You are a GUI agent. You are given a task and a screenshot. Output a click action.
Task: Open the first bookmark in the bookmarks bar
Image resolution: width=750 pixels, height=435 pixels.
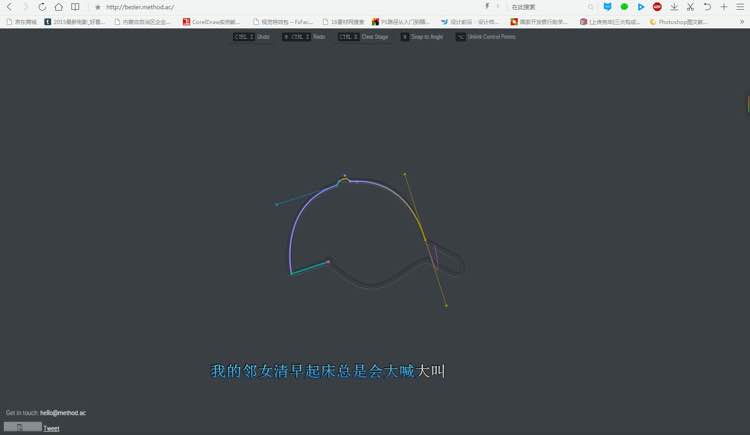coord(22,22)
